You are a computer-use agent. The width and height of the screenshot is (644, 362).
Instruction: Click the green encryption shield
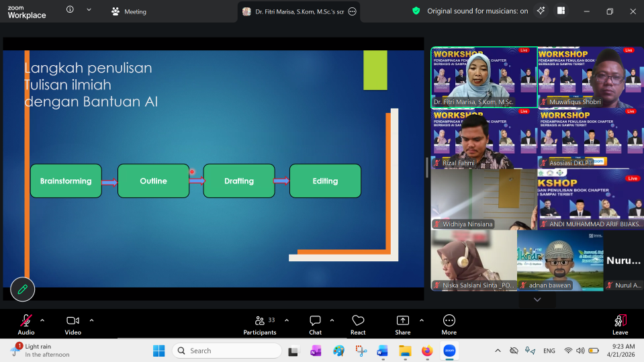[416, 11]
